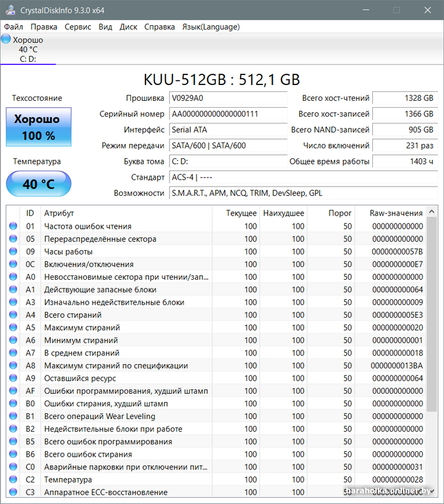This screenshot has width=444, height=504.
Task: Open the Язык(Language) menu
Action: (211, 26)
